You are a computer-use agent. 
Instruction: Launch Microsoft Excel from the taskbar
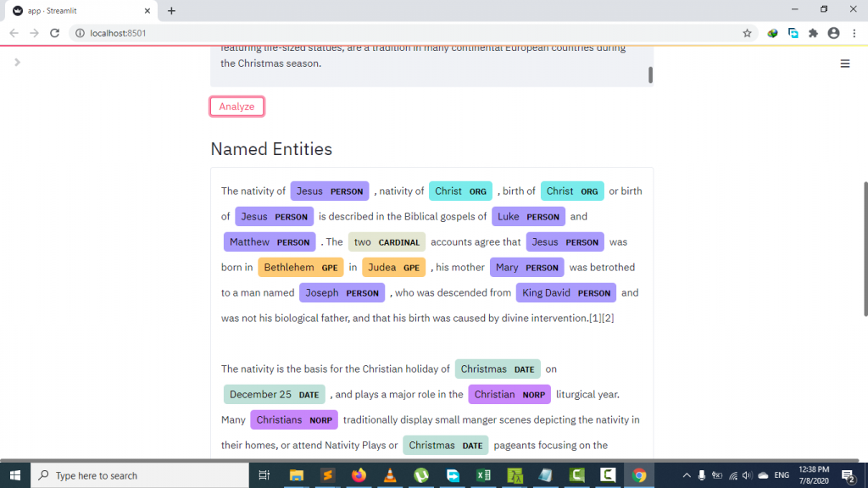(x=483, y=475)
